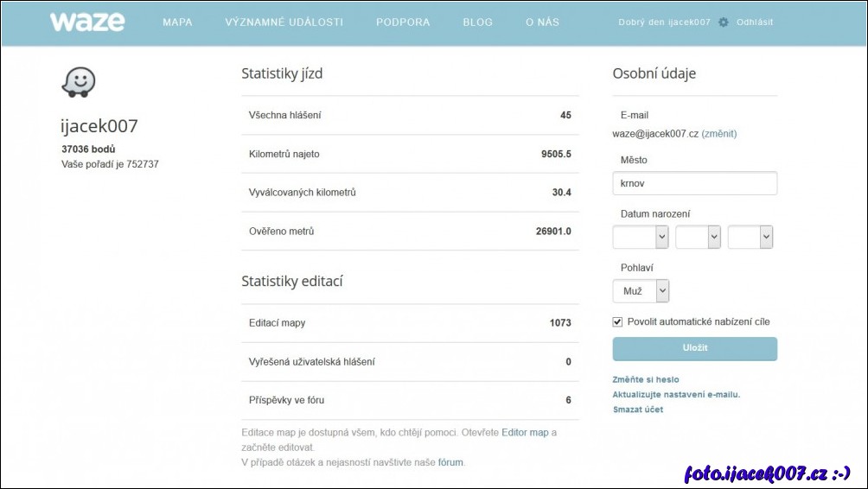Viewport: 868px width, 489px height.
Task: Click the Město input field
Action: 694,183
